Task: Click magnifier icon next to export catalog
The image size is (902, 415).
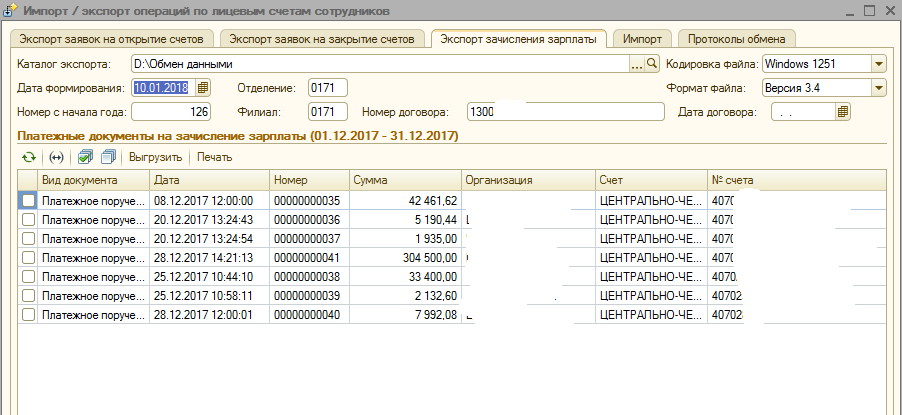Action: coord(653,65)
